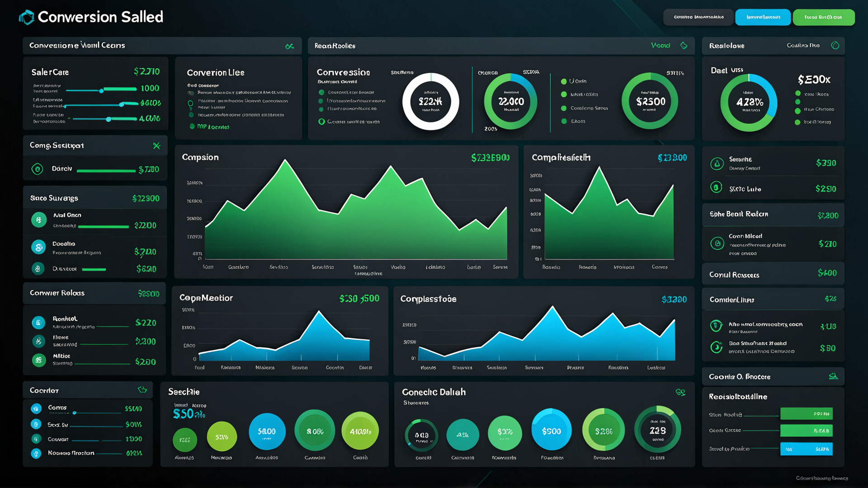
Task: Collapse the Sphe Beat Ralom section
Action: point(773,215)
